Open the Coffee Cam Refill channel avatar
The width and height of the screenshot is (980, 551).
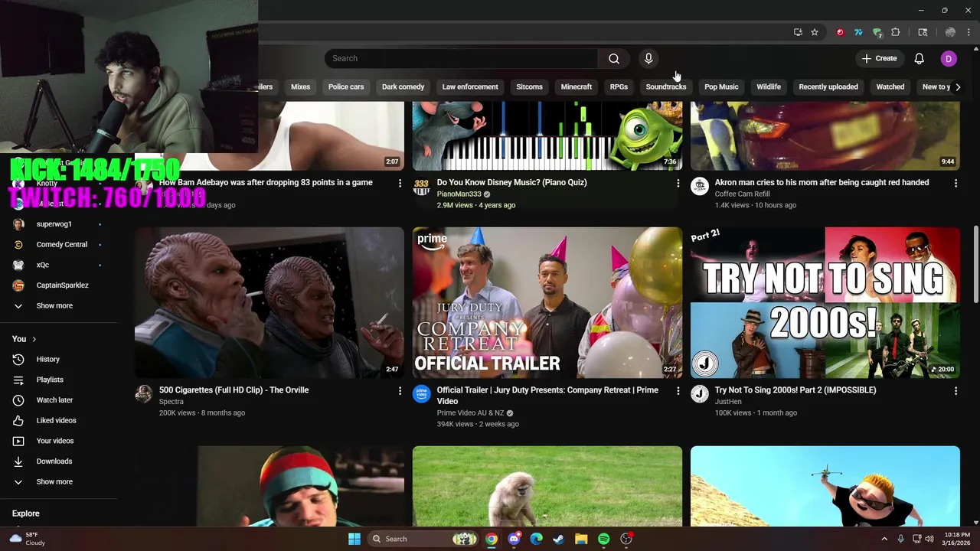[700, 187]
